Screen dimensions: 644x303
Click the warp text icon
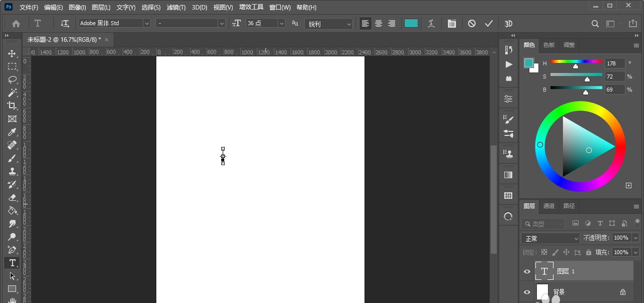tap(431, 24)
